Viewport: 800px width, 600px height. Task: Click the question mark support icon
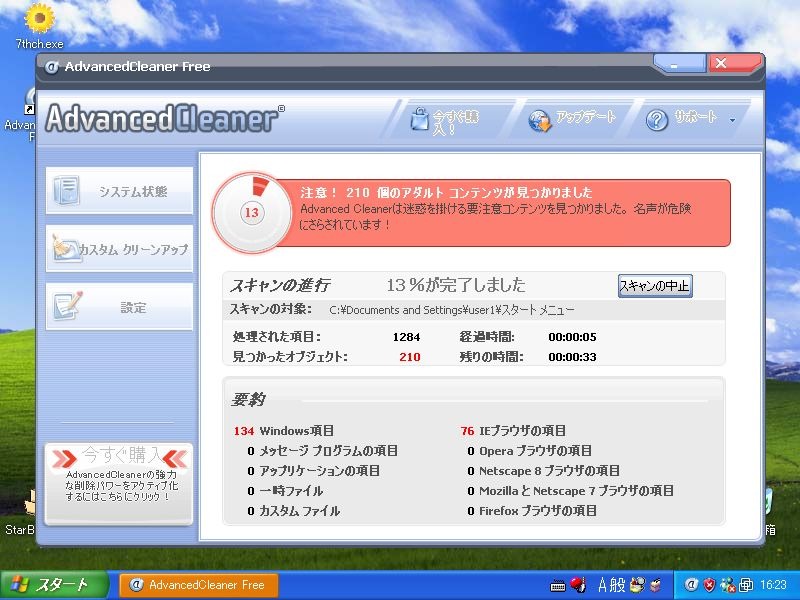(657, 120)
